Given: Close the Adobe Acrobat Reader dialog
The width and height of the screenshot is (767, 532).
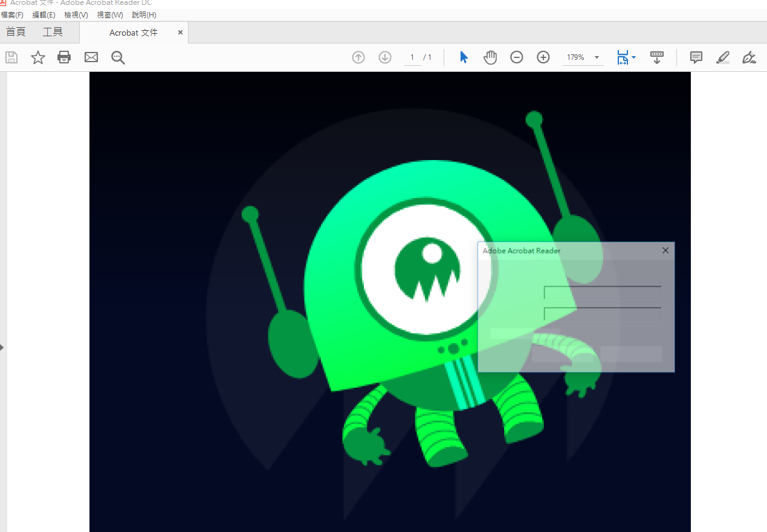Looking at the screenshot, I should pyautogui.click(x=665, y=250).
